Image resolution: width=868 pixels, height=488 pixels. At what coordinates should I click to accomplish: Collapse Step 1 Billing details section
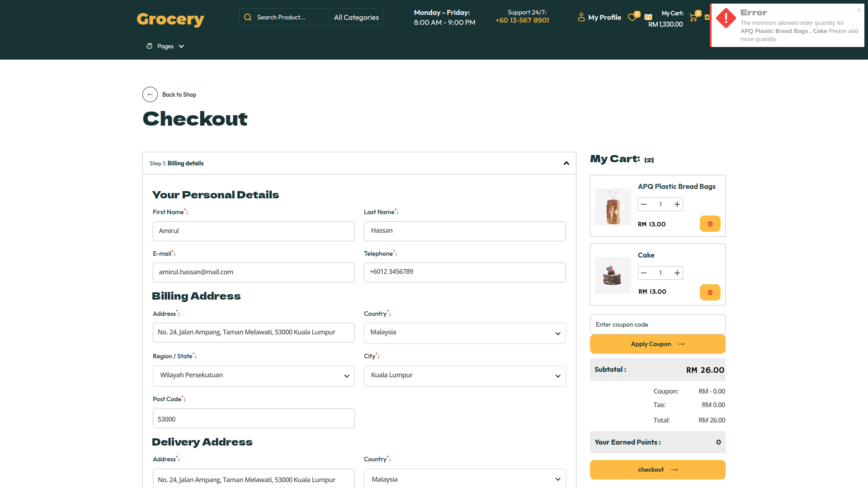(x=566, y=163)
